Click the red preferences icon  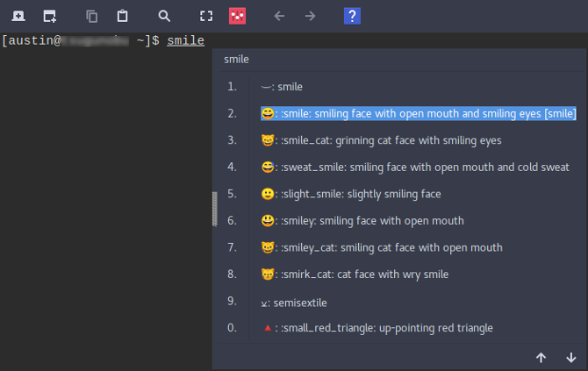(237, 16)
